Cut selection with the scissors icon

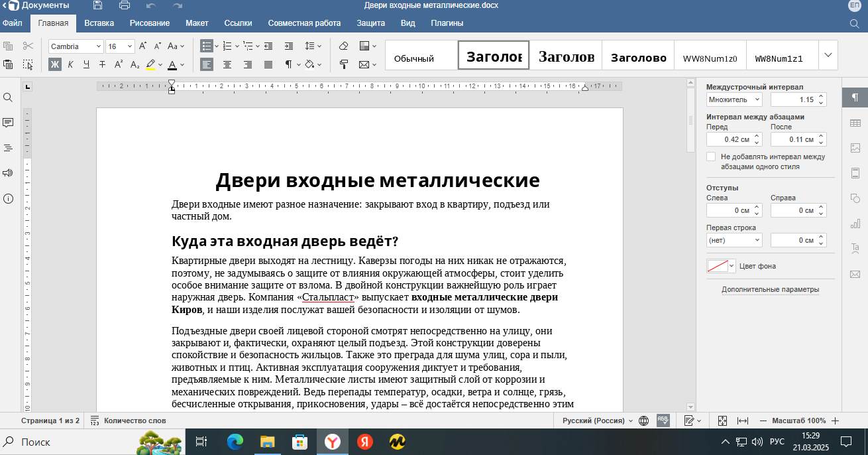pyautogui.click(x=28, y=46)
